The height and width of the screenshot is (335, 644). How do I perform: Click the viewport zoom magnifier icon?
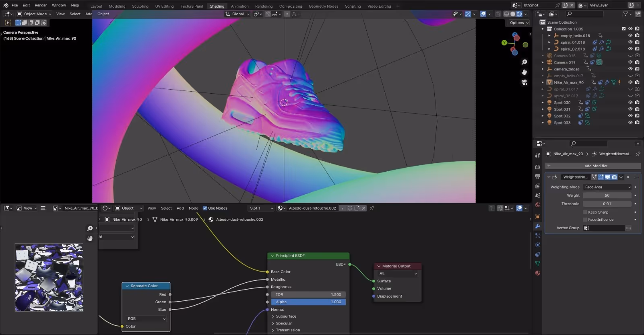[x=524, y=62]
